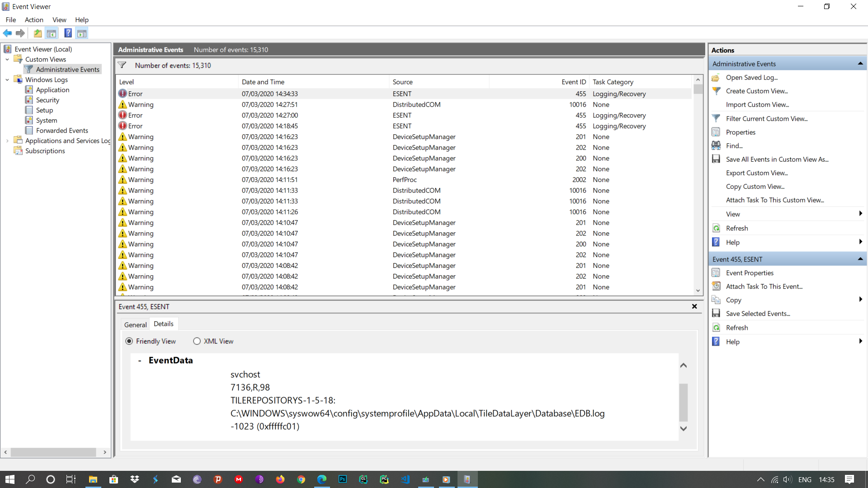The width and height of the screenshot is (868, 488).
Task: Select Forwarded Events in tree
Action: [62, 131]
